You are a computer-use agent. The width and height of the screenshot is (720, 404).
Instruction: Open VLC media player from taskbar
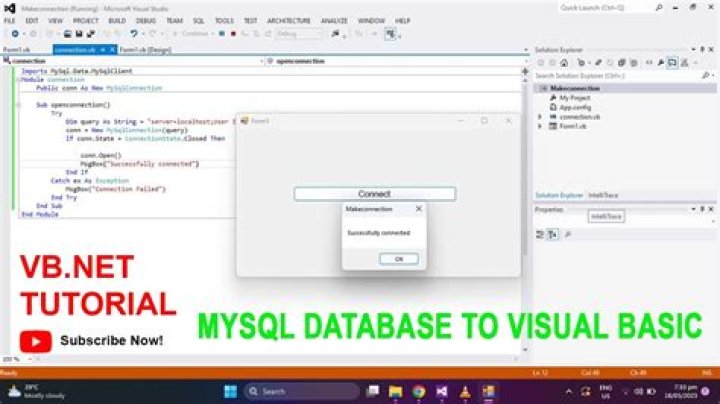click(465, 392)
